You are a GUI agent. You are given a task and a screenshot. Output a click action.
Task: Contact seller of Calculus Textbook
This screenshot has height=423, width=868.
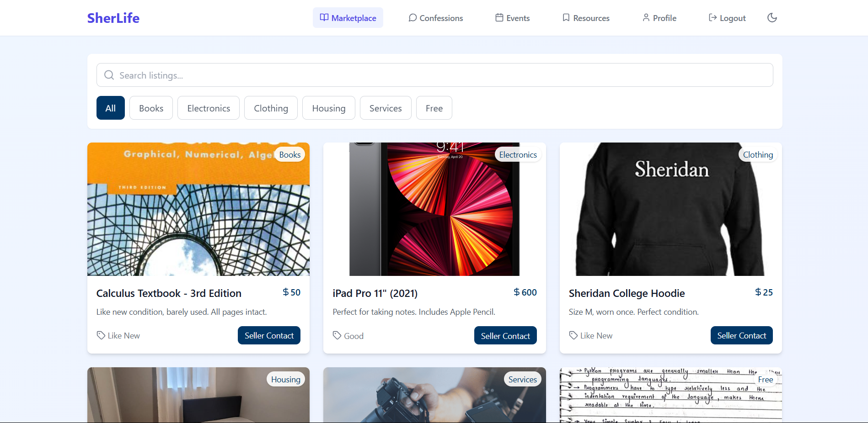click(x=269, y=335)
